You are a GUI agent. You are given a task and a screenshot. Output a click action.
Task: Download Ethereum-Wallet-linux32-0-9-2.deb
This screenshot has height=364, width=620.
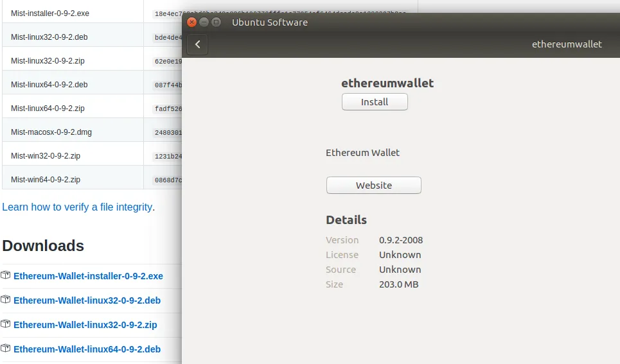(x=87, y=300)
